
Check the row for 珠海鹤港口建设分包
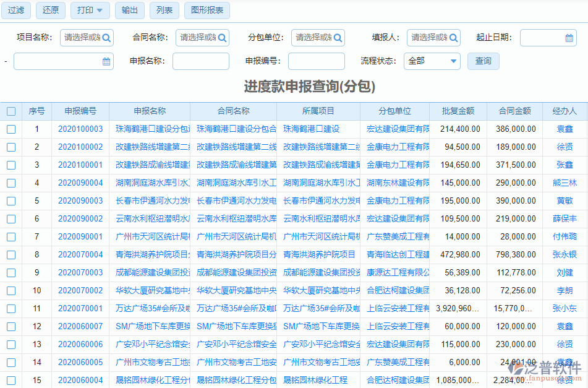tap(11, 128)
